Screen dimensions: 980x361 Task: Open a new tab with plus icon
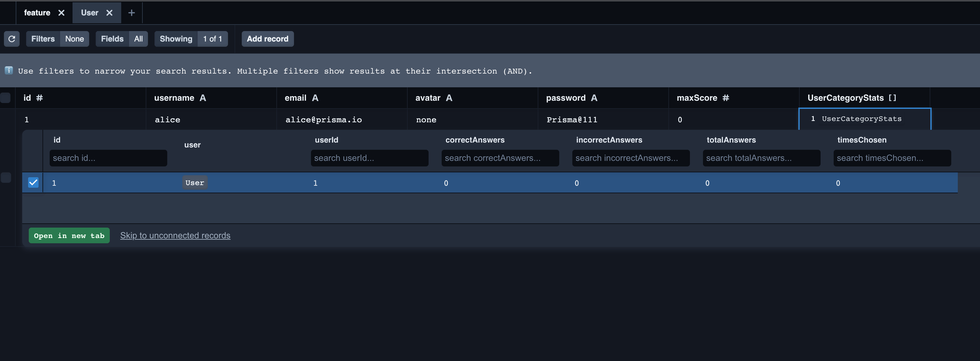click(x=132, y=12)
